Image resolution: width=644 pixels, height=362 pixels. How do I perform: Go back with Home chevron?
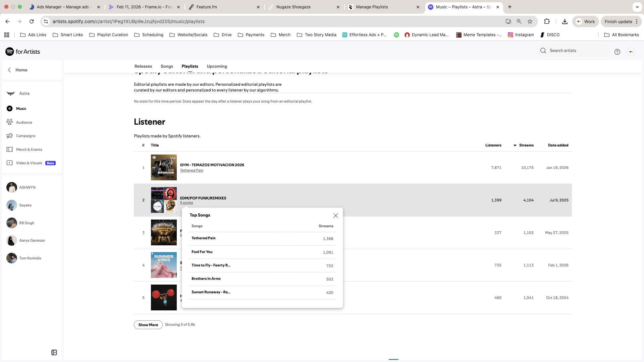tap(9, 70)
